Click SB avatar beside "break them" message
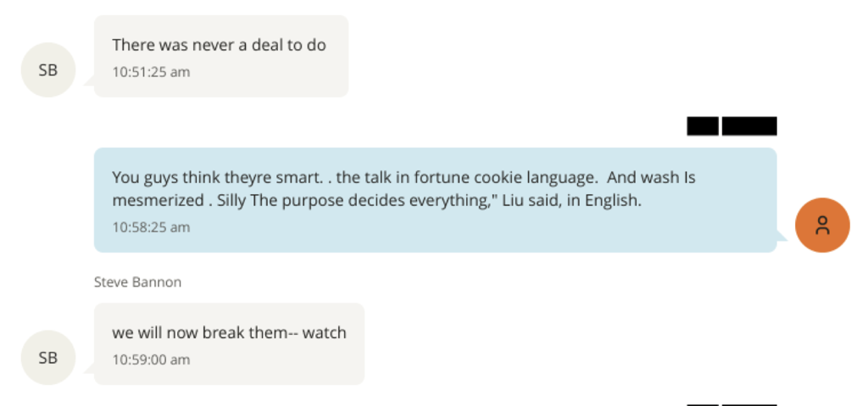Image resolution: width=868 pixels, height=406 pixels. point(48,358)
